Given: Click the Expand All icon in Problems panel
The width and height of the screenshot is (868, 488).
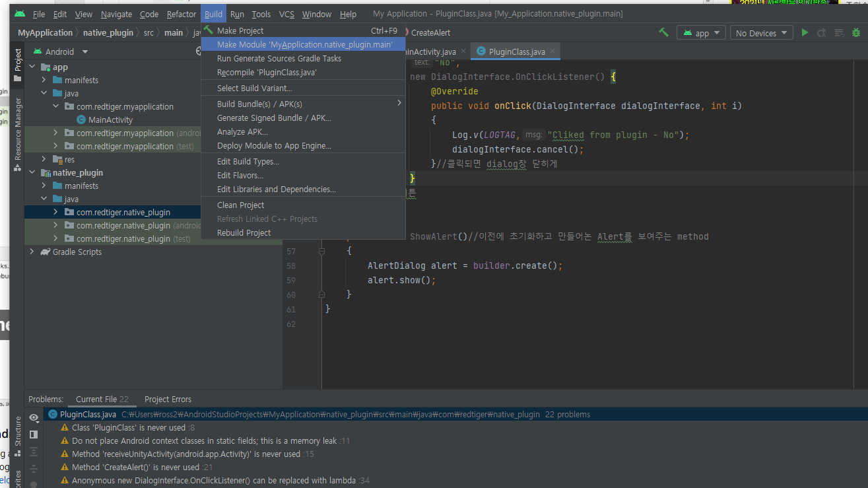Looking at the screenshot, I should pos(34,452).
